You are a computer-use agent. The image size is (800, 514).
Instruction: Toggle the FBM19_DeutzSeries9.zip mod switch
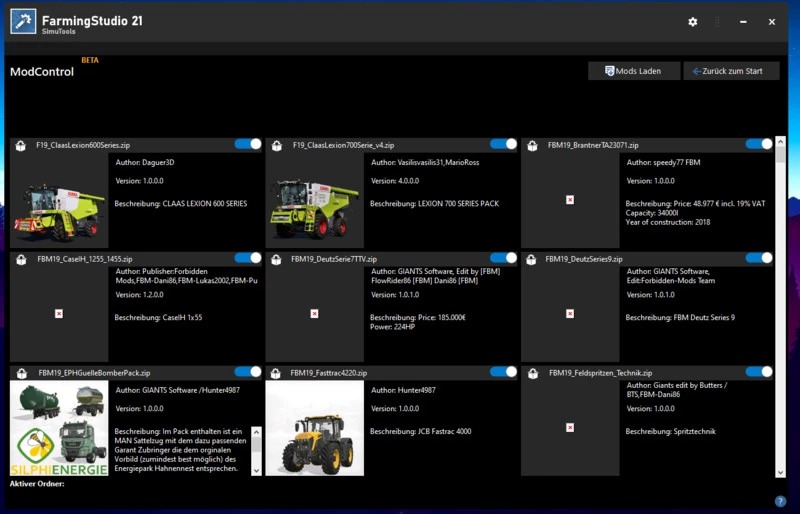(x=759, y=258)
